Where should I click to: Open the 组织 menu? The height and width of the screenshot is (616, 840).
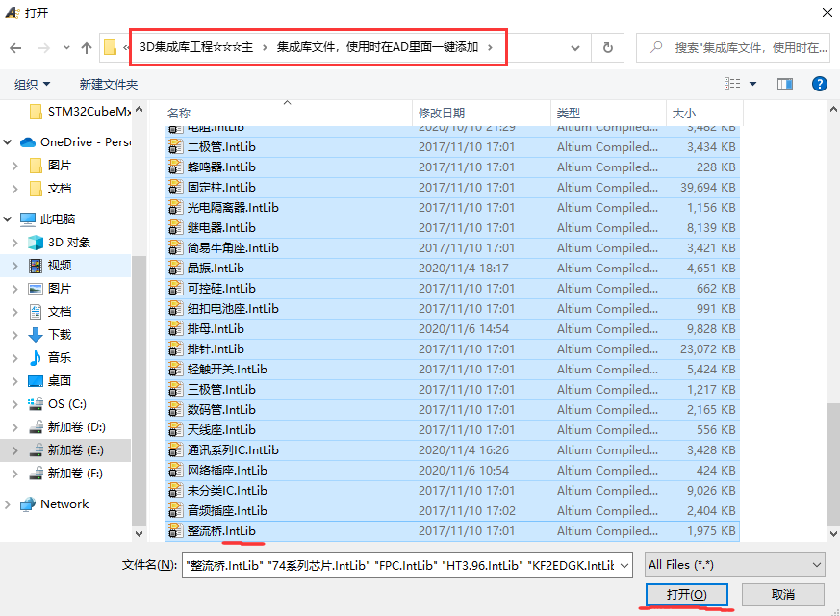(32, 84)
